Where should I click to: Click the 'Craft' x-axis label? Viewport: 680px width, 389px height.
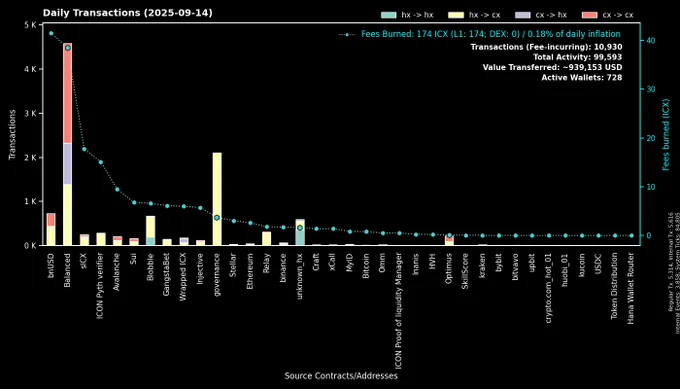pos(317,262)
